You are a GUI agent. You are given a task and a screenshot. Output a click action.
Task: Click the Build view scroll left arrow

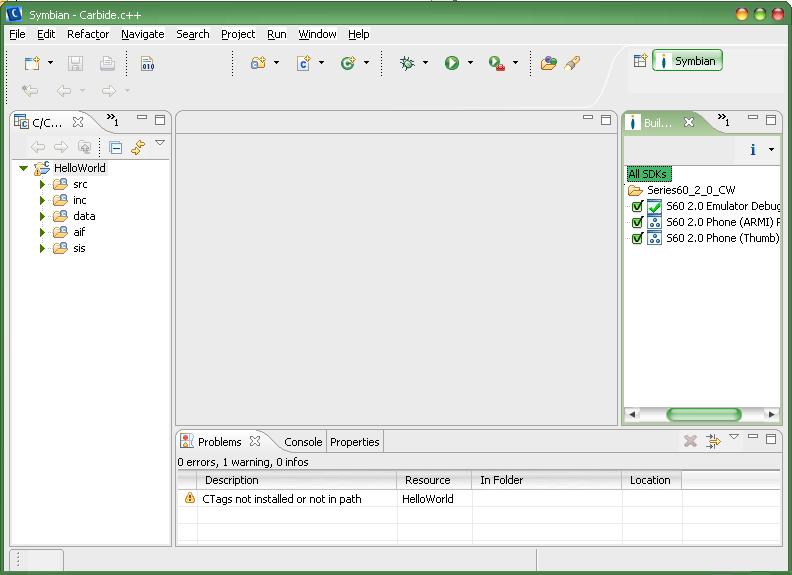[x=632, y=414]
